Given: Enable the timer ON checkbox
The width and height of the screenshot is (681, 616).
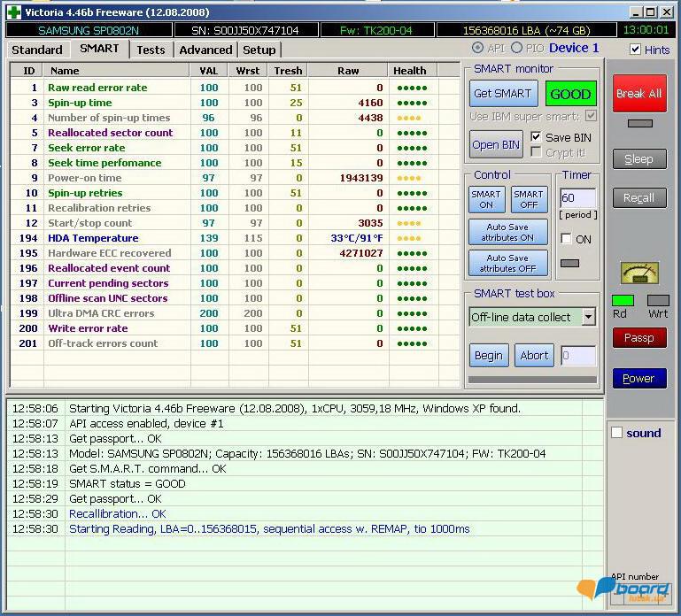Looking at the screenshot, I should coord(566,239).
